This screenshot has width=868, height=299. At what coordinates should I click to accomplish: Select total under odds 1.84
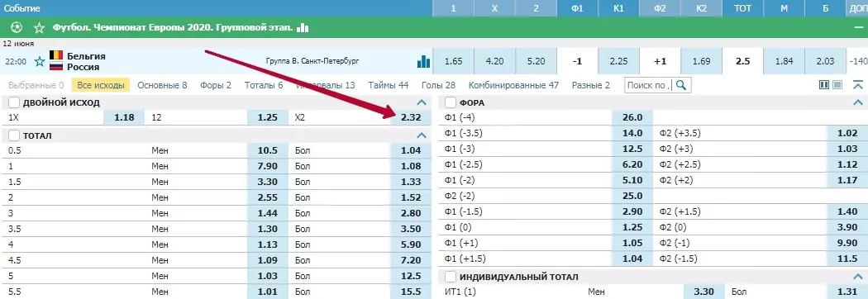click(x=784, y=61)
